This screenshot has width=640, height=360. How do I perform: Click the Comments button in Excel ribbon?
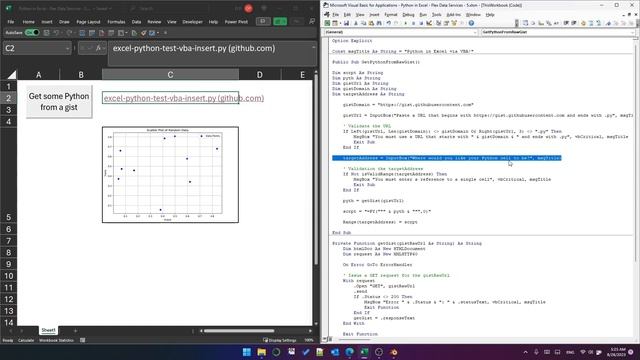tap(263, 21)
